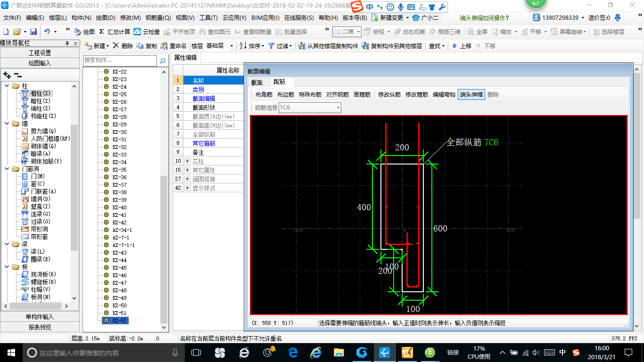Expand the 芯柱 property row

(188, 161)
